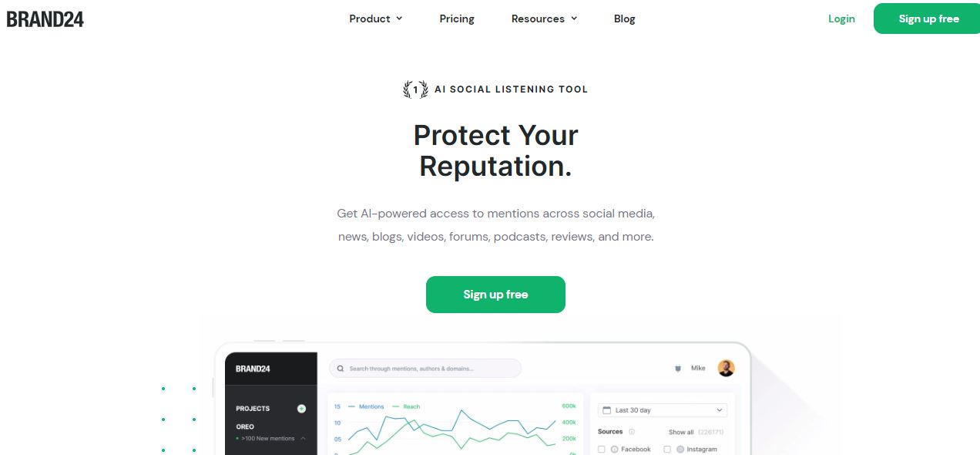Click the calendar icon in date selector

(x=606, y=410)
